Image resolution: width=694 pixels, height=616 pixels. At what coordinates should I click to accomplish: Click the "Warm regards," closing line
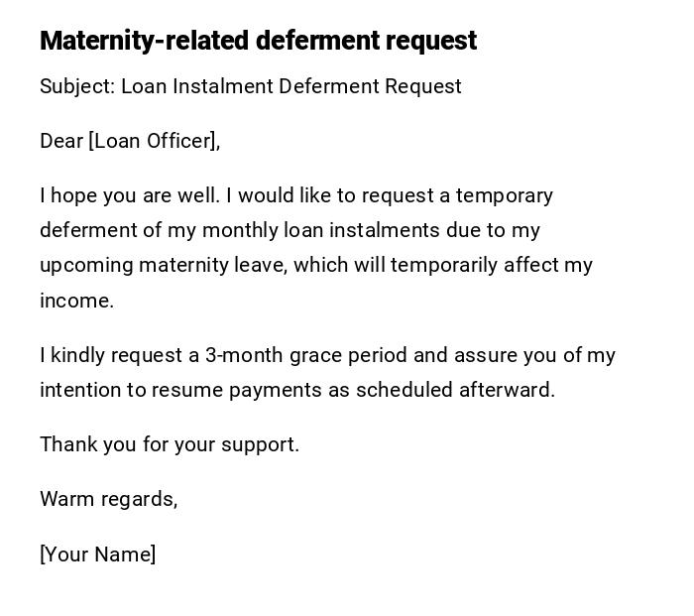109,499
